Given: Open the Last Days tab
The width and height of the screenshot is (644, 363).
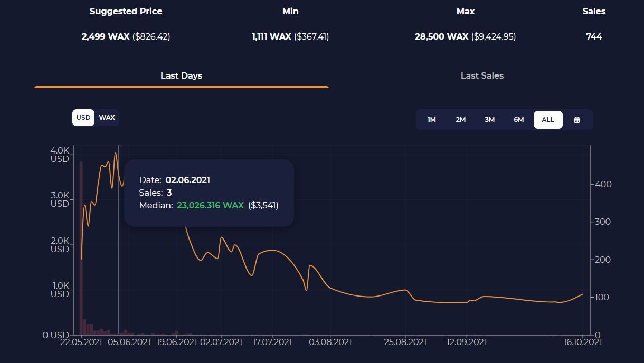Looking at the screenshot, I should click(182, 75).
